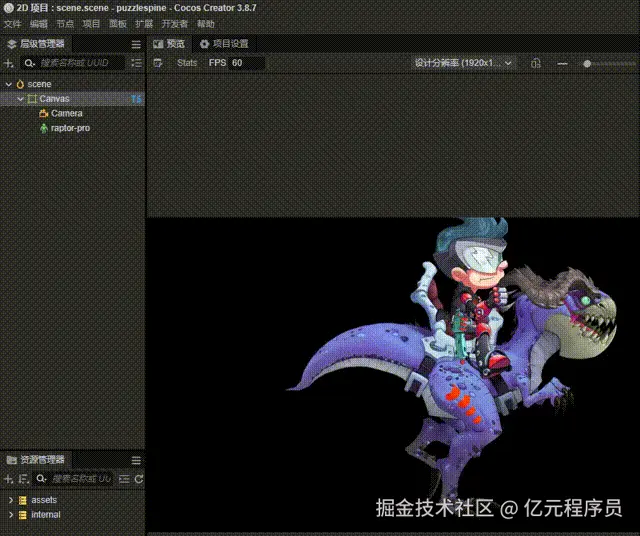Open the 项目 menu
This screenshot has width=640, height=536.
tap(91, 24)
